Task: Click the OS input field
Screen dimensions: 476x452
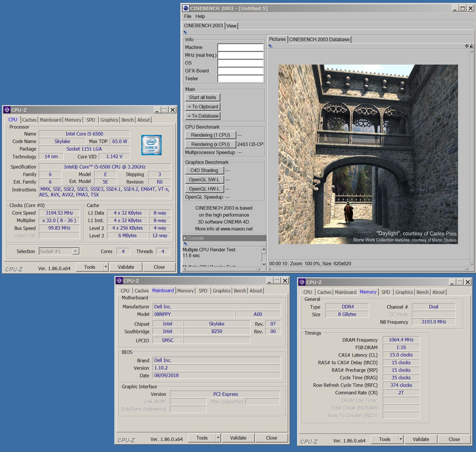Action: [240, 63]
